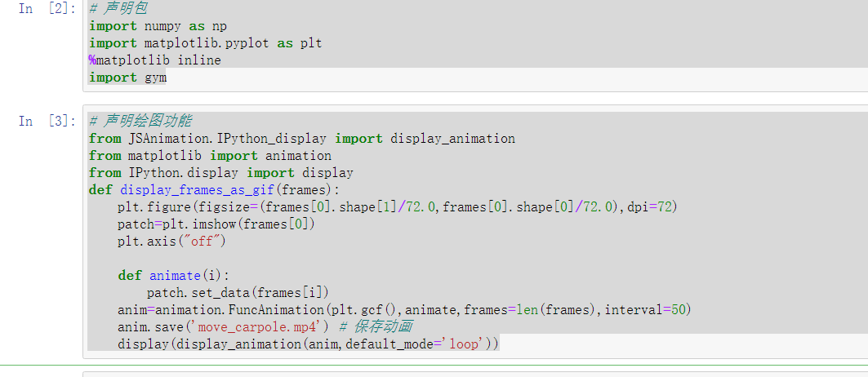Place cursor on 'import numpy as np' line
Screen dimensions: 868x377
[x=158, y=26]
